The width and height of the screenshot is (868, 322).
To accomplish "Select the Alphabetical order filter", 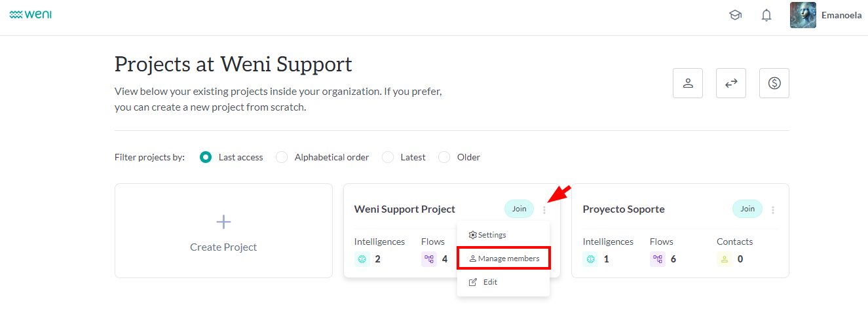I will pyautogui.click(x=282, y=157).
